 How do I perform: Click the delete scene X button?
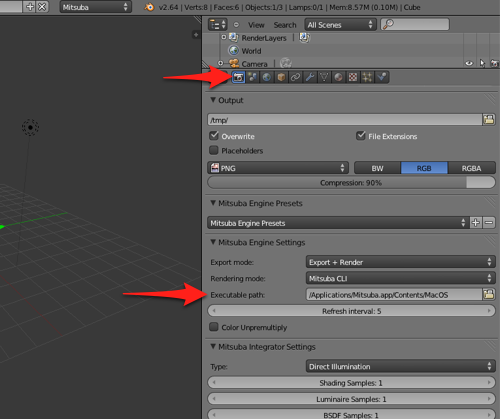(42, 7)
